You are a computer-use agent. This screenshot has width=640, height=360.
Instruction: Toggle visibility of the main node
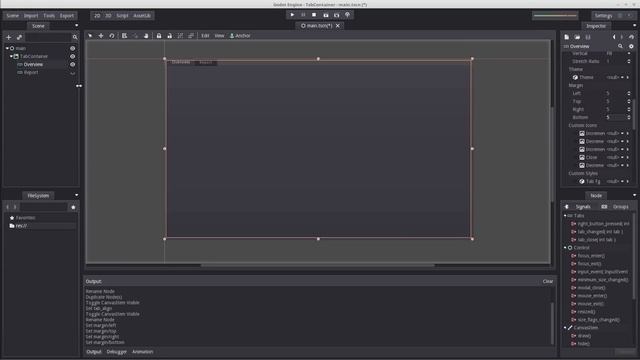(72, 48)
